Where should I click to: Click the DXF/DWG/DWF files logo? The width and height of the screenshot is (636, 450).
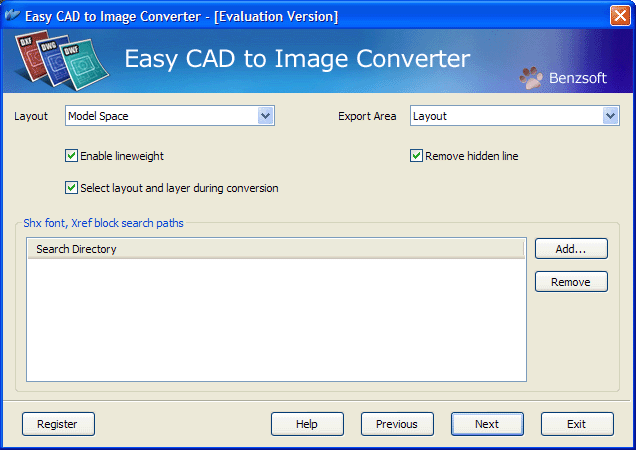click(61, 60)
